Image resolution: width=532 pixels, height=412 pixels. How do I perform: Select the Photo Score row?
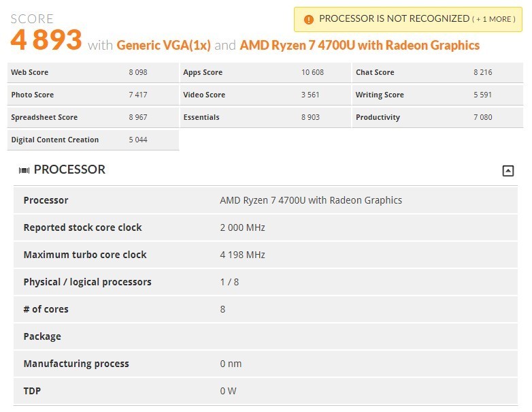point(93,95)
